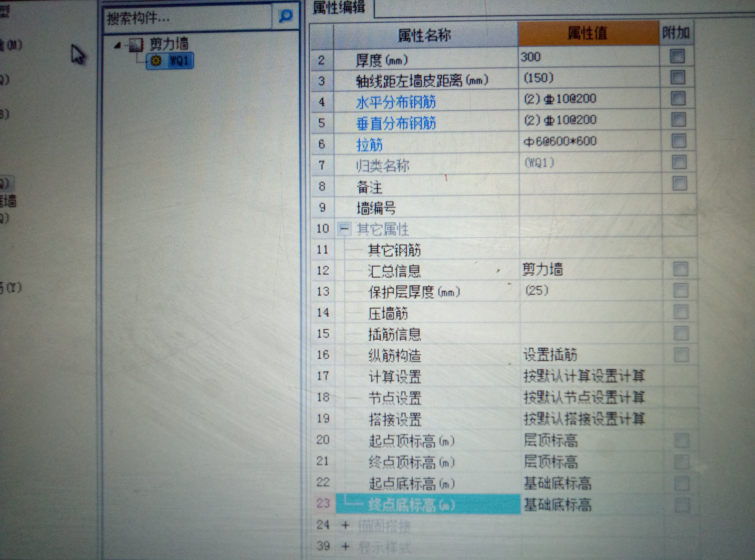Tick the 附加 checkbox for 归类名称
This screenshot has height=560, width=755.
pos(679,162)
